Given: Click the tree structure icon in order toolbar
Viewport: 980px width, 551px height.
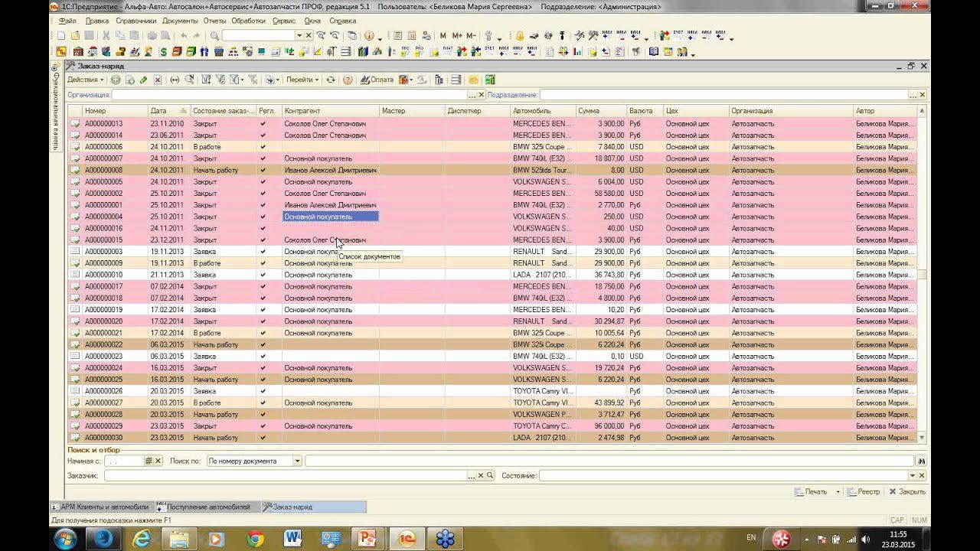Looking at the screenshot, I should [439, 80].
